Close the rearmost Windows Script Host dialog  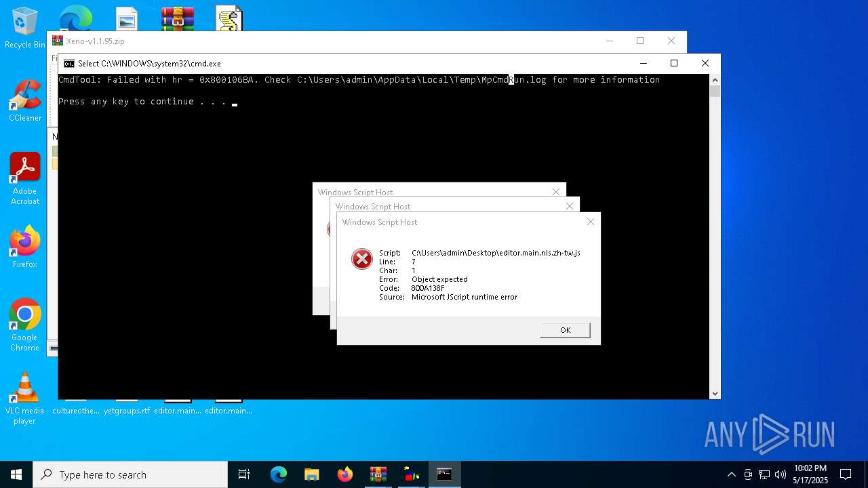point(556,192)
